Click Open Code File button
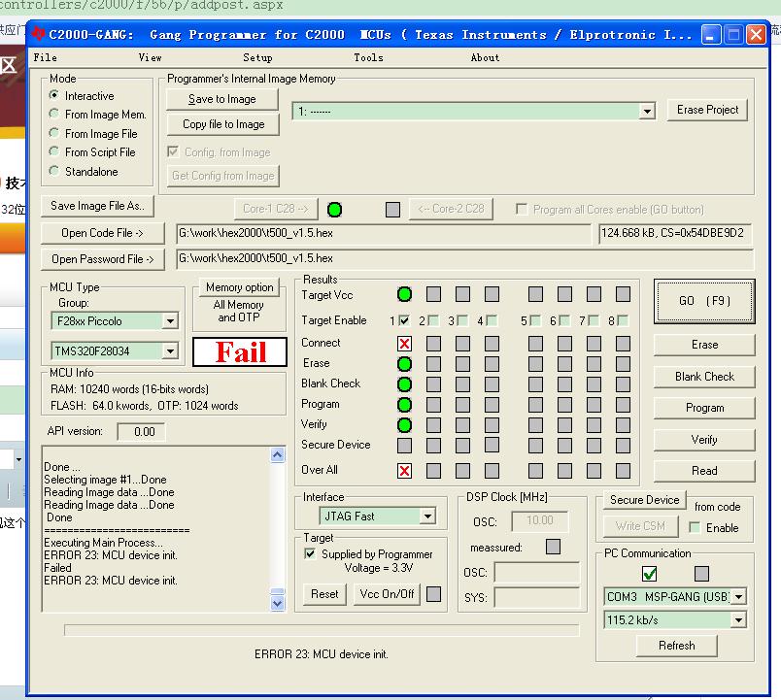The height and width of the screenshot is (700, 781). (x=102, y=233)
